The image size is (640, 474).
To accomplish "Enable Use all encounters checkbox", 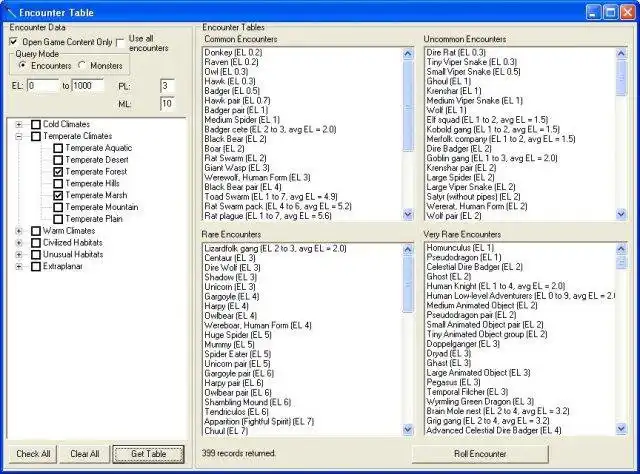I will (120, 43).
